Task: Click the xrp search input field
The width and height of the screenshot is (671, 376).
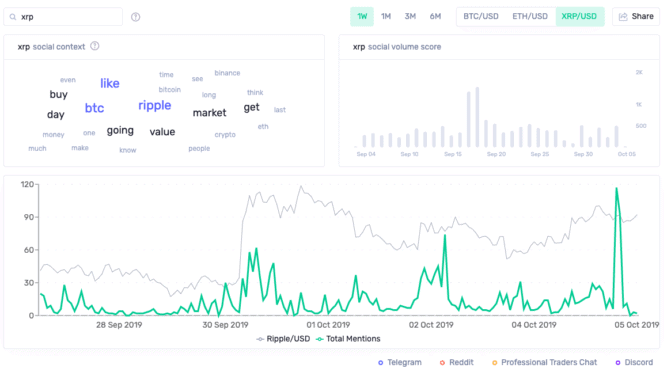Action: click(x=63, y=17)
